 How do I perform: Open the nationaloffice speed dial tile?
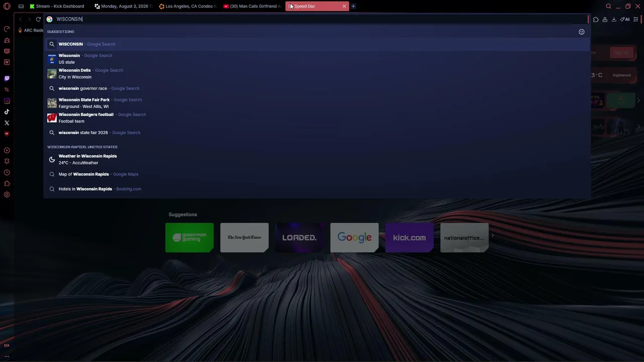tap(464, 237)
